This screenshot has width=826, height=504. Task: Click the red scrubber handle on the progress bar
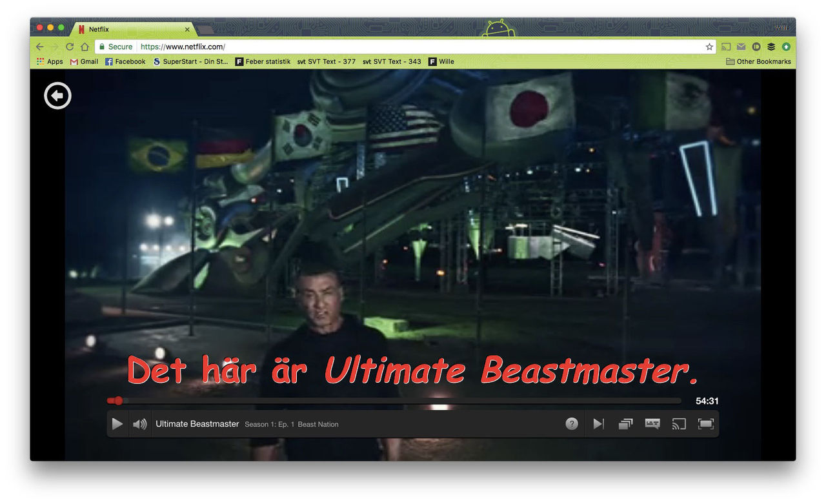118,401
